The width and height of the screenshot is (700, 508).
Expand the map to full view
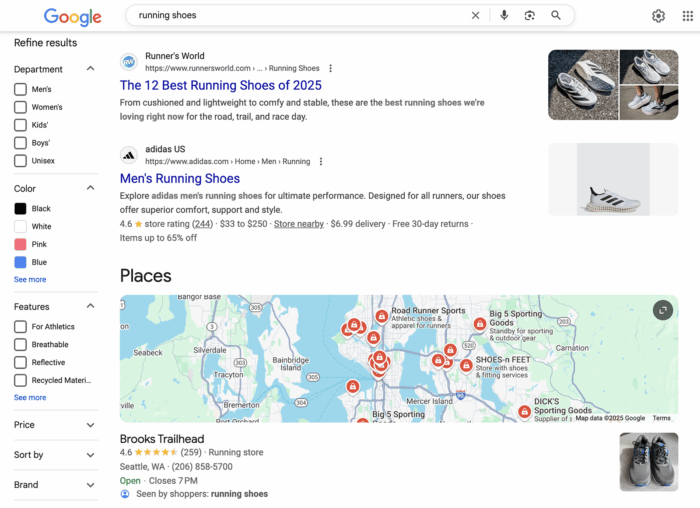click(x=662, y=311)
